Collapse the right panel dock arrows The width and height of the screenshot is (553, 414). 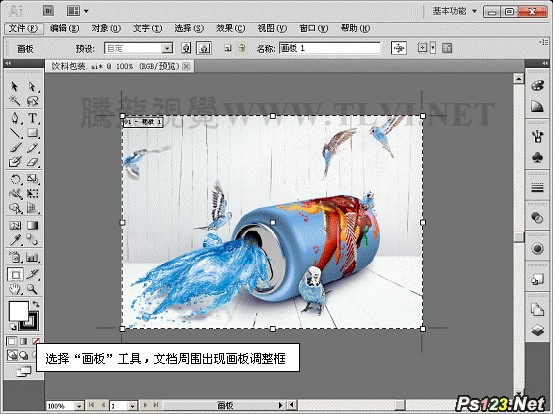(x=546, y=63)
